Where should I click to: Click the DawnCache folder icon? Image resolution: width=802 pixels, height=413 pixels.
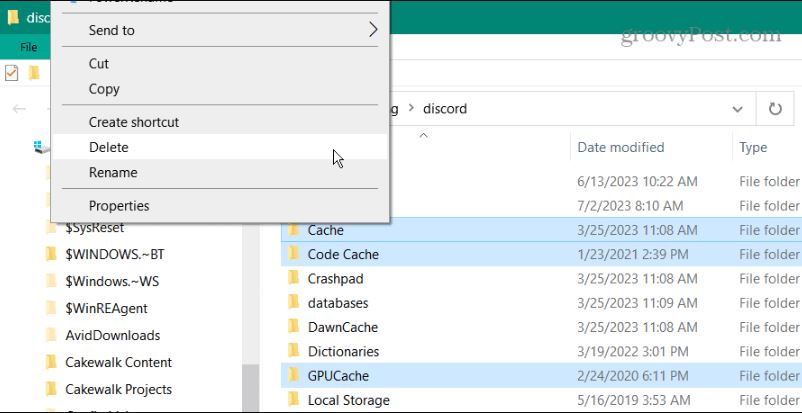[293, 326]
